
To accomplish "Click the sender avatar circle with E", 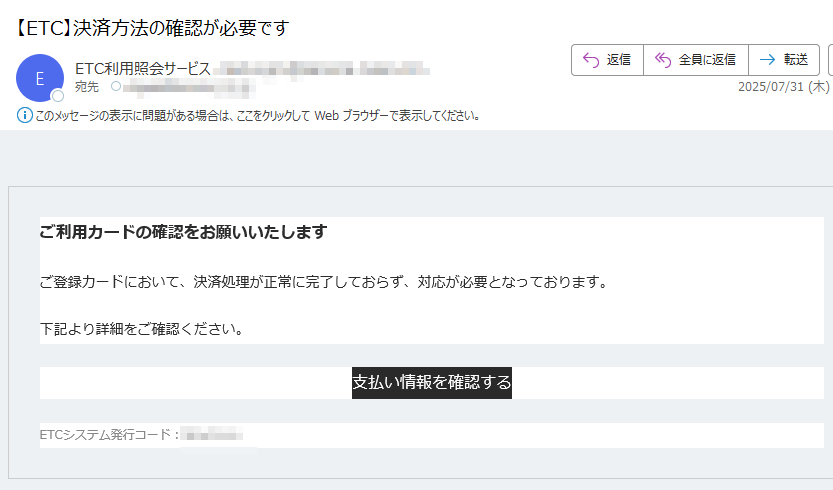I will [40, 78].
